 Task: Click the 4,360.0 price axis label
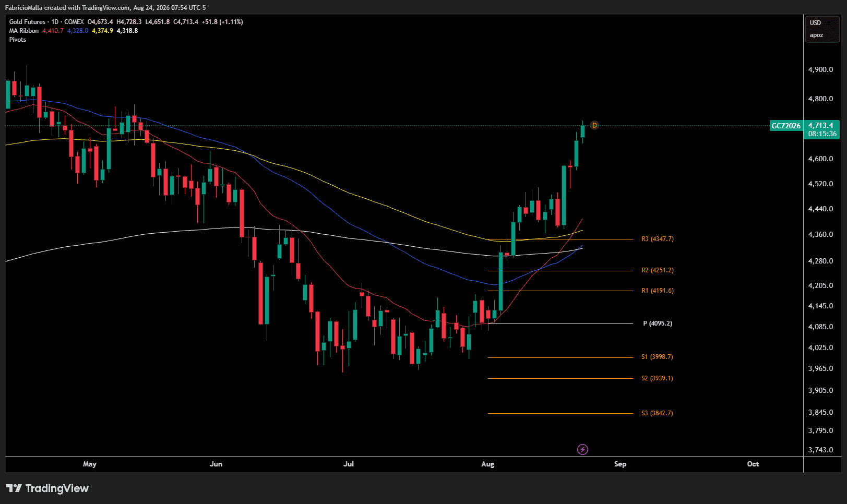click(821, 234)
